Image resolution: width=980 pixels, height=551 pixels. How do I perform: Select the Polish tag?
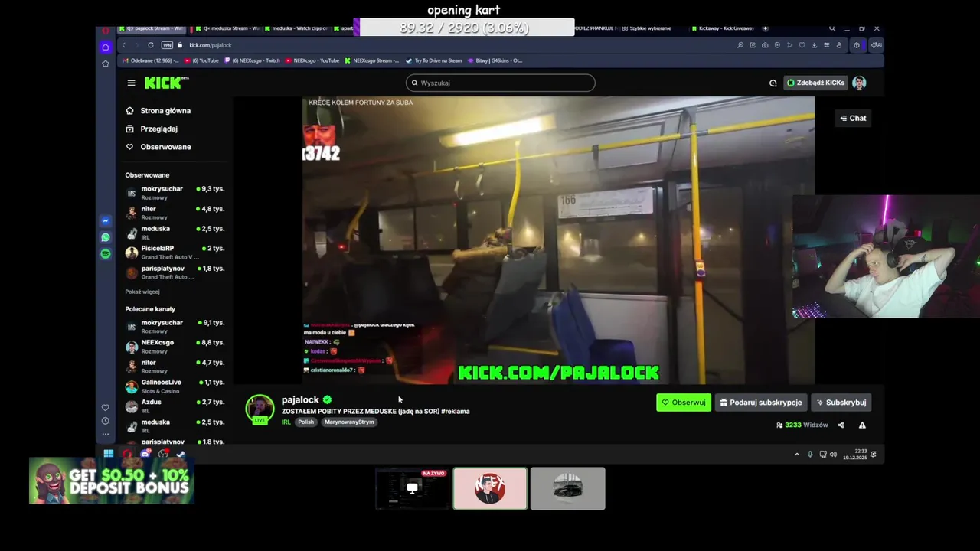306,422
